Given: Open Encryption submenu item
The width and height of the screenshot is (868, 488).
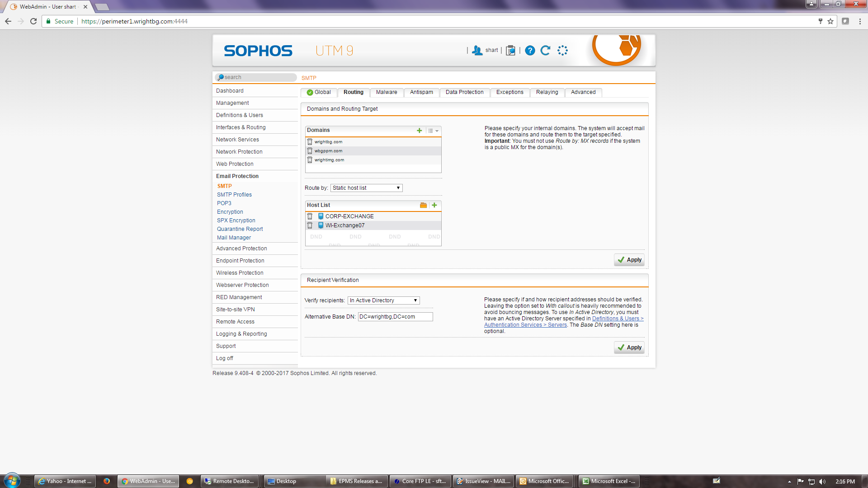Looking at the screenshot, I should tap(230, 212).
